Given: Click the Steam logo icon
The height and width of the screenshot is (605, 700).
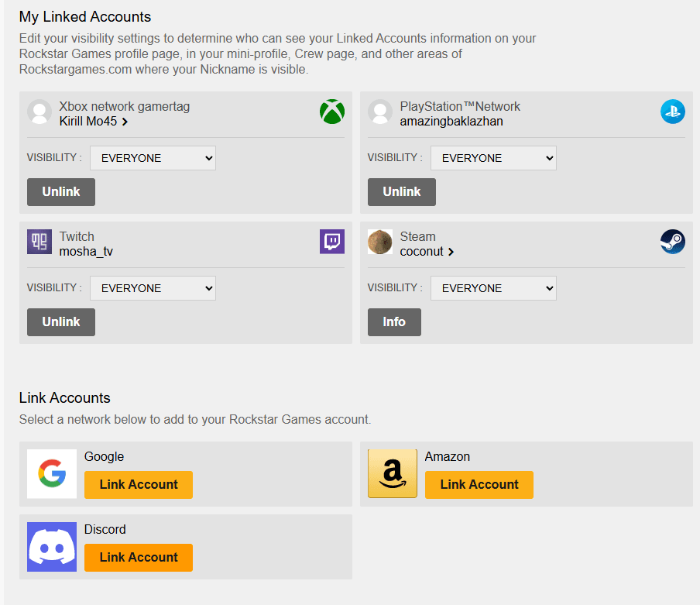Looking at the screenshot, I should 672,242.
